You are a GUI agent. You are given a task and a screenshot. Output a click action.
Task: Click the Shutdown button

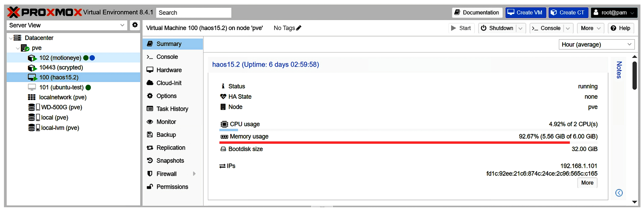497,28
